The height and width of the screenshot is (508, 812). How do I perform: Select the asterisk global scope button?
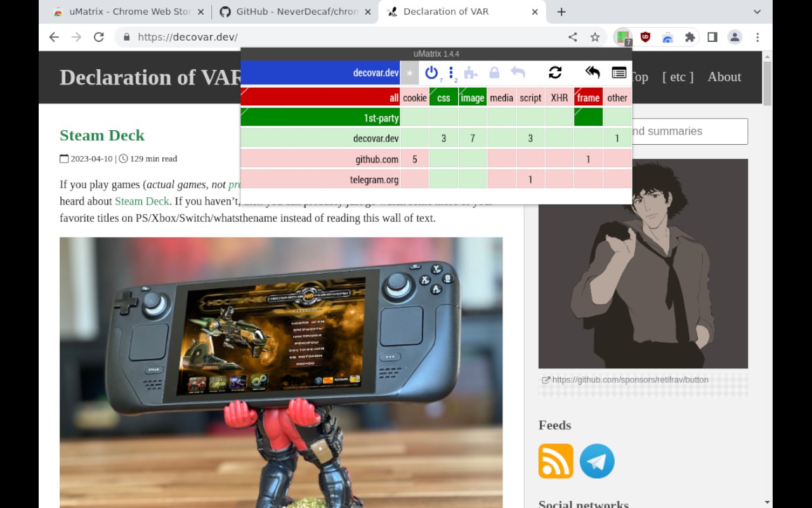pos(410,73)
